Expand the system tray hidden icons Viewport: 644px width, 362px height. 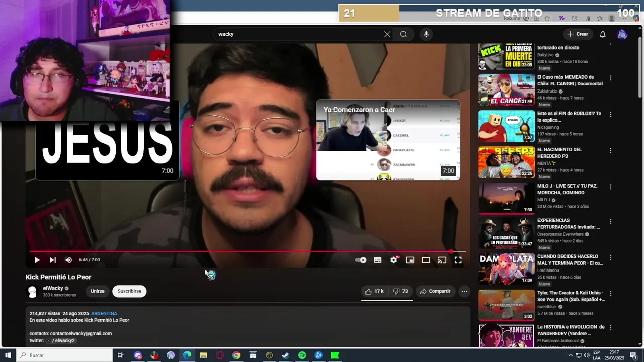tap(570, 355)
